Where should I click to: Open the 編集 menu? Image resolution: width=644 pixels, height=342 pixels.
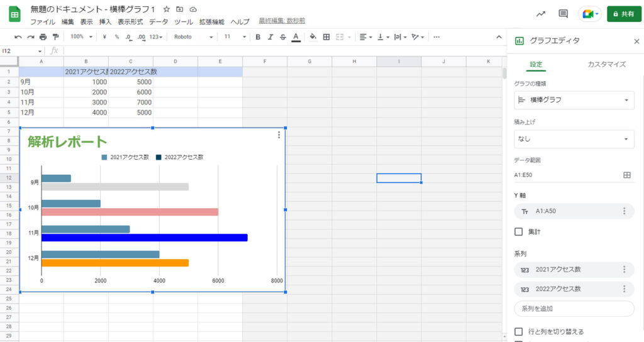pyautogui.click(x=68, y=22)
